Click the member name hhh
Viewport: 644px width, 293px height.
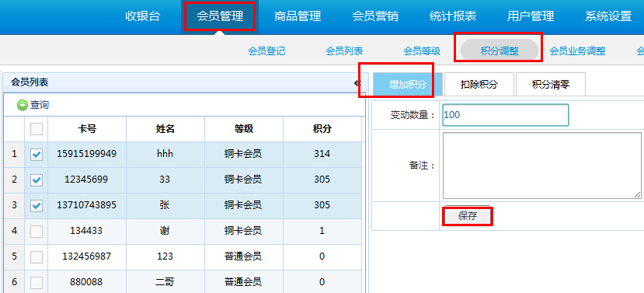[165, 154]
